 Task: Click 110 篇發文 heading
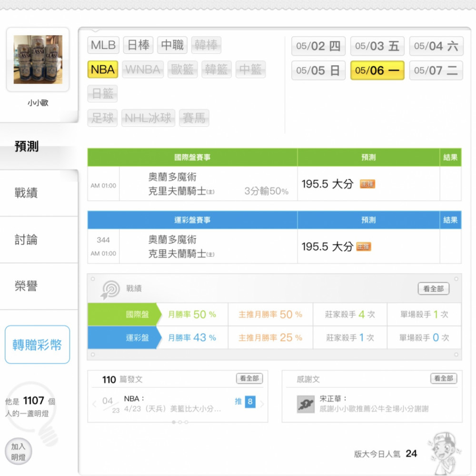click(122, 379)
